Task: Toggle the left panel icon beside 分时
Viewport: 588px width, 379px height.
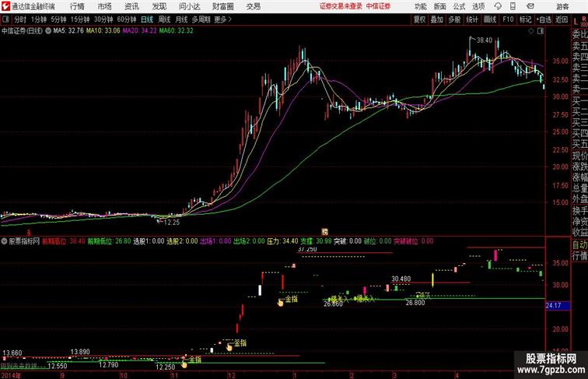Action: coord(5,19)
